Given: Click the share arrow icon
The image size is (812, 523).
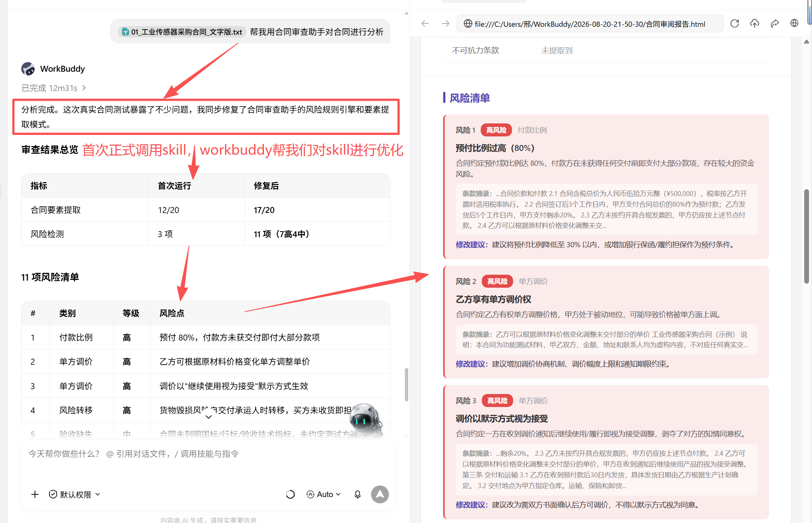Looking at the screenshot, I should click(x=774, y=24).
